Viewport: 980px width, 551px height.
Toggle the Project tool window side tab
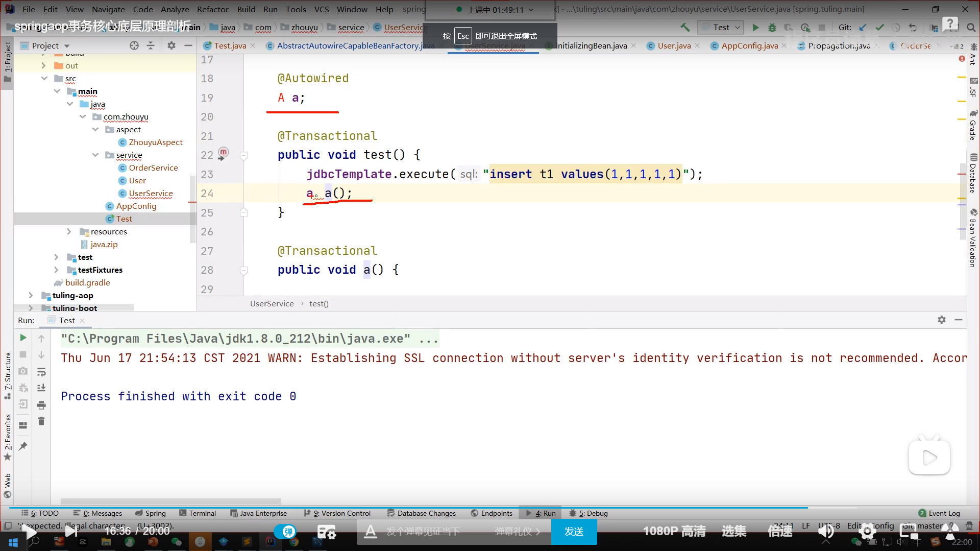(8, 61)
